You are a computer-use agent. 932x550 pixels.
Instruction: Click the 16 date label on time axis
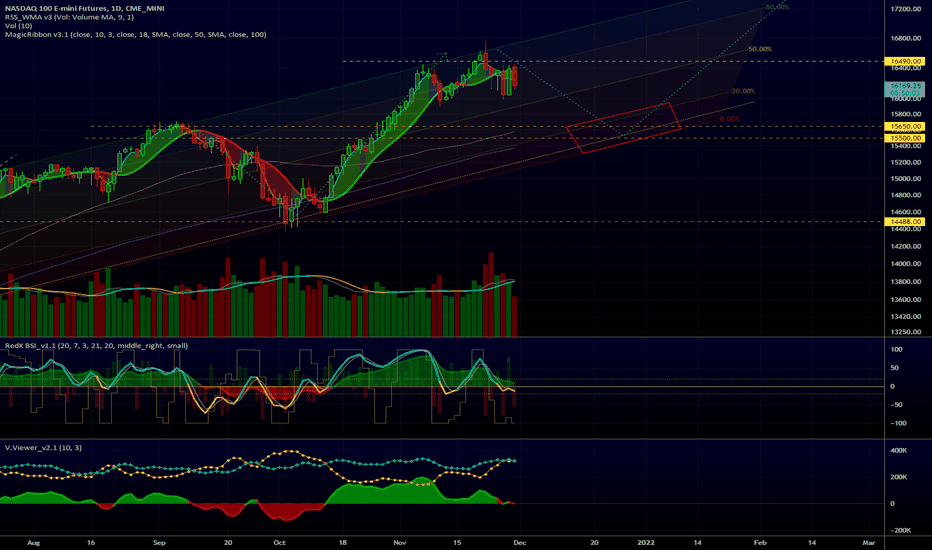(x=91, y=543)
